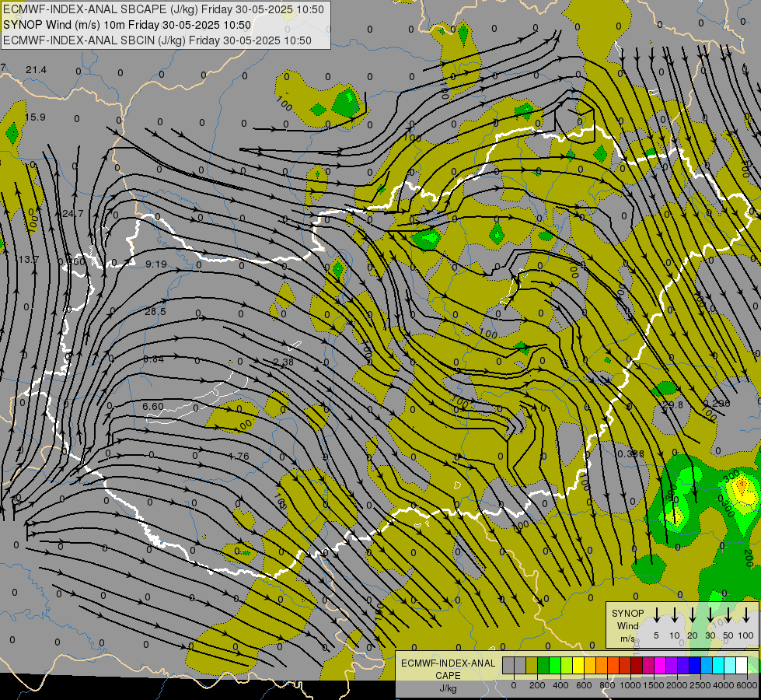This screenshot has height=700, width=761.
Task: Click the 50 m/s wind arrow in legend
Action: pyautogui.click(x=728, y=614)
